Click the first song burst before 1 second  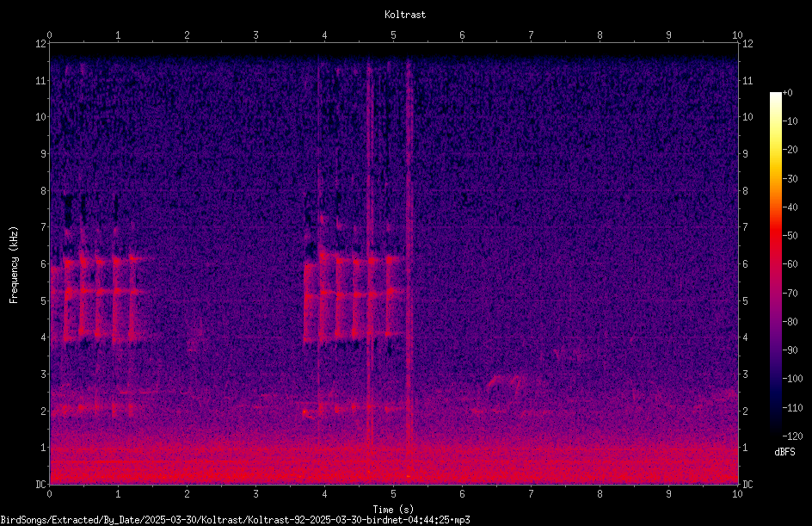(98, 298)
